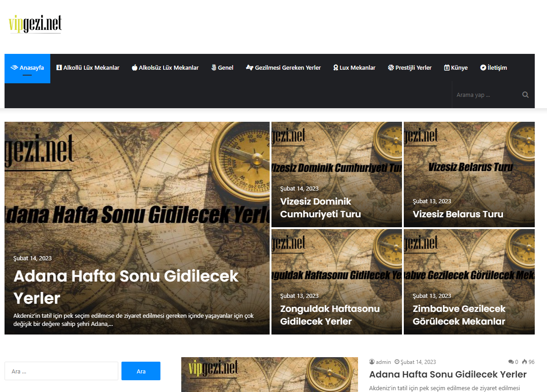Open featured title 'Adana Hafta Sonu Gidilecek Yerler'

pos(126,287)
